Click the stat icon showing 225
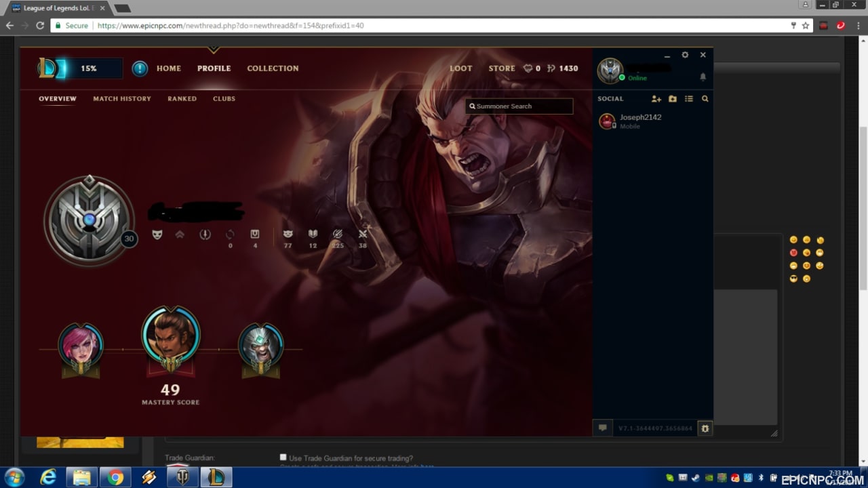Image resolution: width=868 pixels, height=488 pixels. click(x=338, y=234)
